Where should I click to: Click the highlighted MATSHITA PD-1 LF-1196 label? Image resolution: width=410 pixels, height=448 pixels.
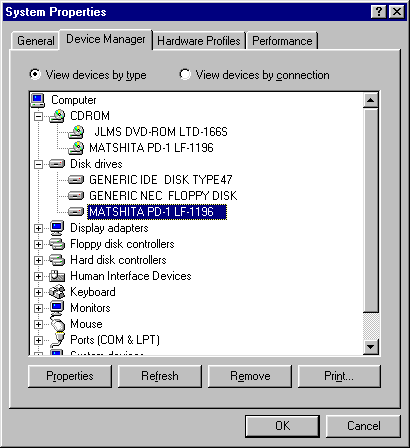pyautogui.click(x=157, y=212)
